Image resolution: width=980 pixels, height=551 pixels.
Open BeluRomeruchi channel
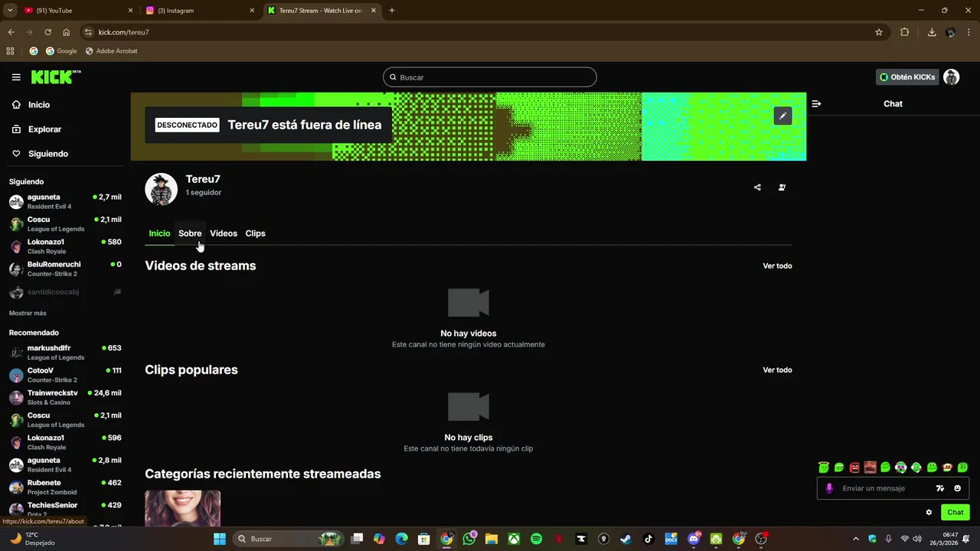click(64, 269)
